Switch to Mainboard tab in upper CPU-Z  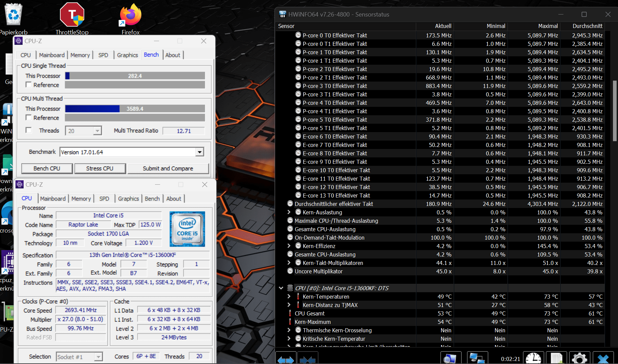tap(52, 55)
